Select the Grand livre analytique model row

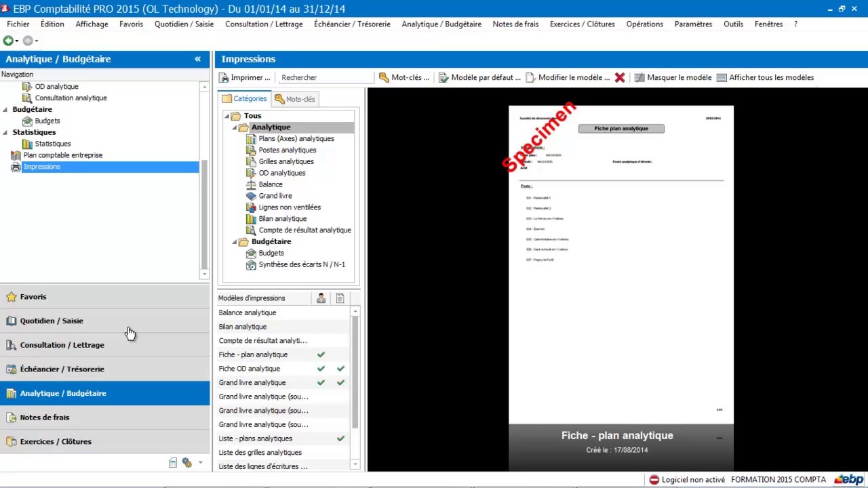coord(283,383)
